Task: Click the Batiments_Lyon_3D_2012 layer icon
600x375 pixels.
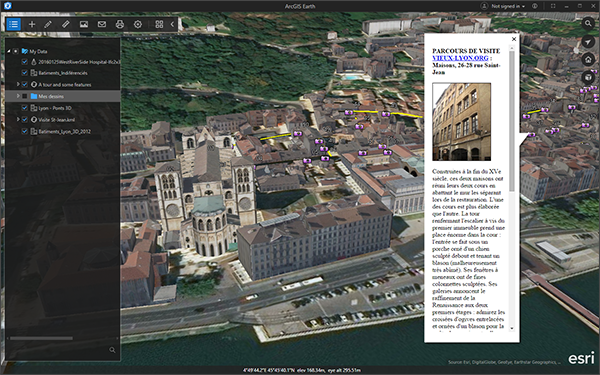Action: coord(34,132)
